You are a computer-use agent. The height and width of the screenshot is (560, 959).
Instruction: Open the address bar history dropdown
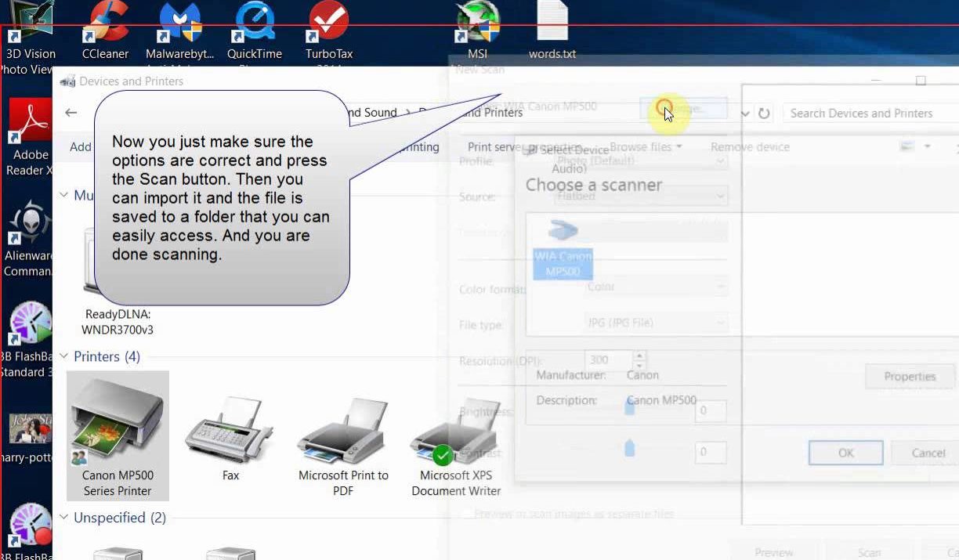(745, 114)
